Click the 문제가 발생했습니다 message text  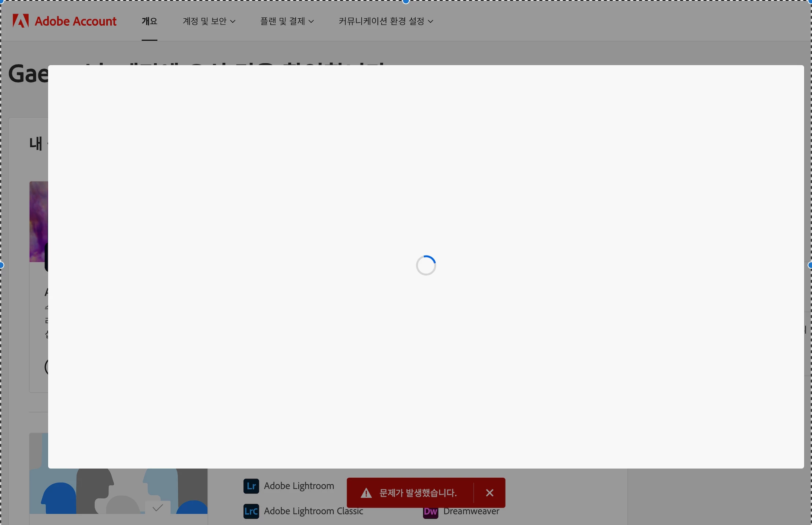click(x=418, y=493)
